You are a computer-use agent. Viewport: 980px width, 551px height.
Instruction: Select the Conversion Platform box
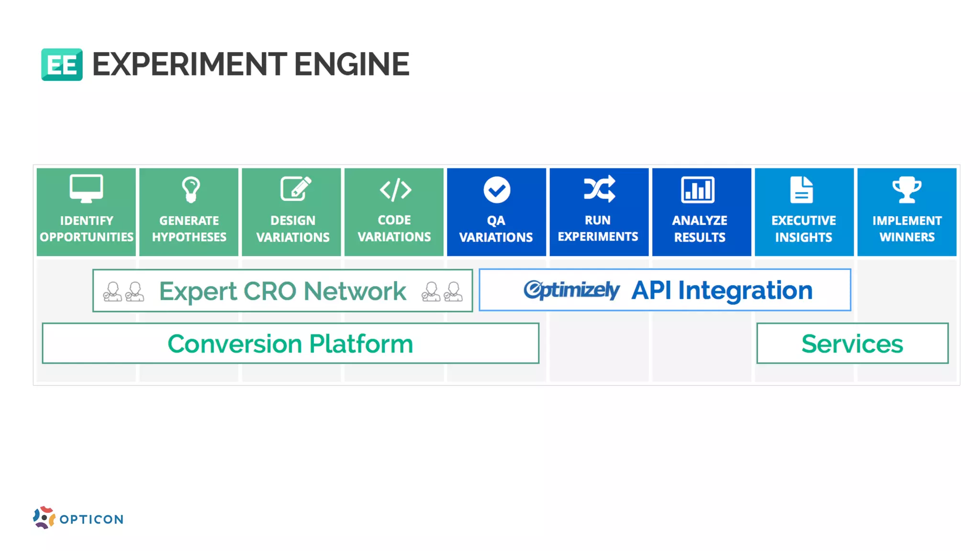pos(290,343)
